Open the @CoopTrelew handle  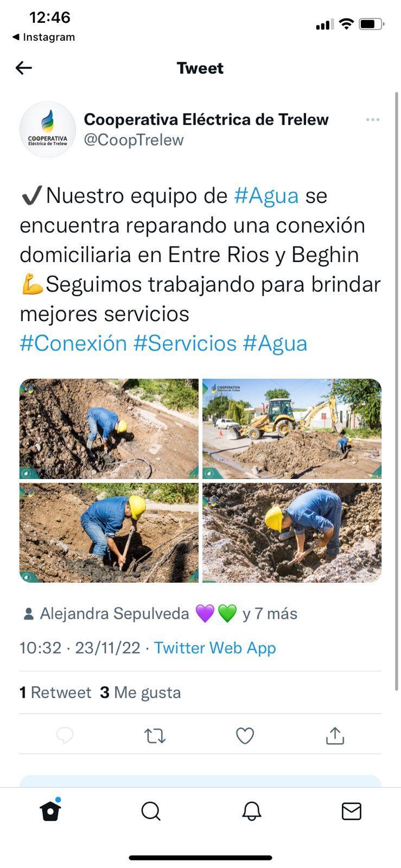[x=134, y=140]
